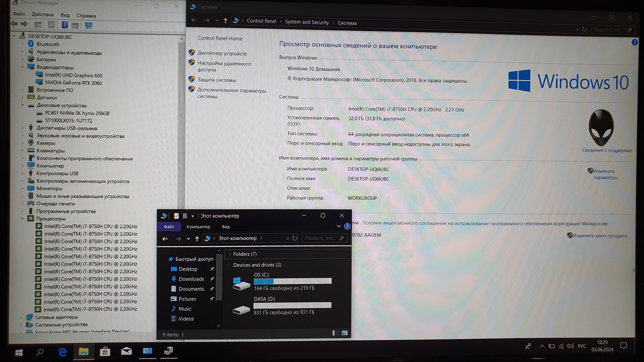Open the Компьютер ribbon tab in Explorer
The image size is (644, 362).
pyautogui.click(x=198, y=227)
